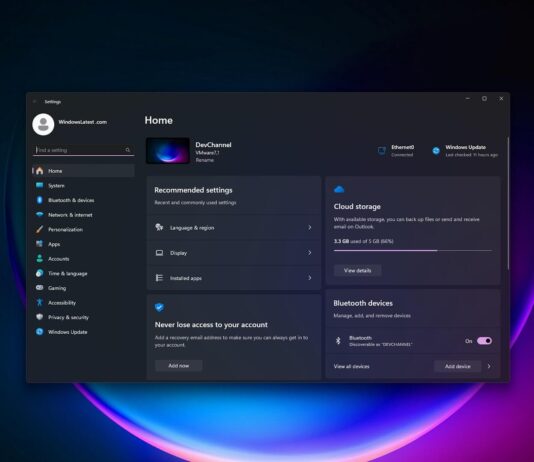Select Privacy & security in sidebar
Screen dimensions: 534x462
click(x=84, y=317)
